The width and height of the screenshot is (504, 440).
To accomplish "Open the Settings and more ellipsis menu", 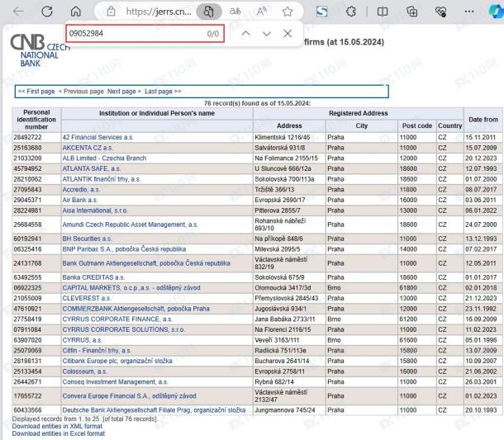I will click(x=469, y=12).
